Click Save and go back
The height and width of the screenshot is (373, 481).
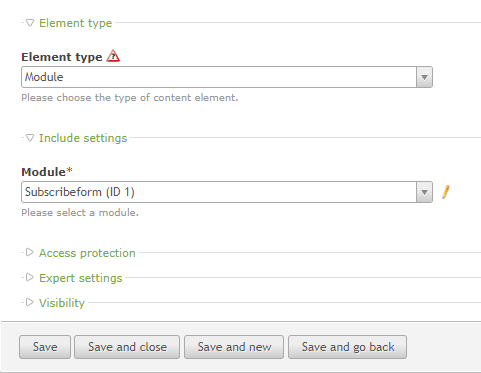(347, 347)
